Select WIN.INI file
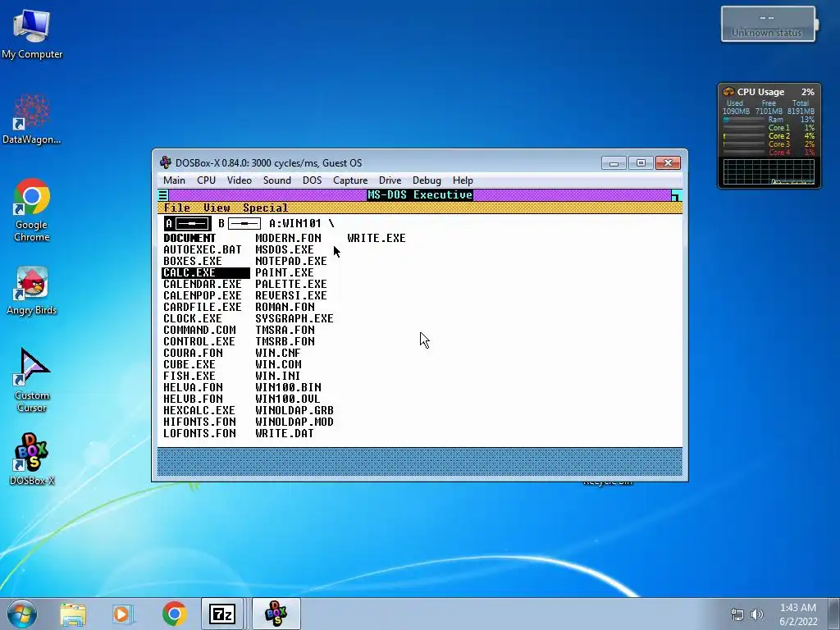Image resolution: width=840 pixels, height=630 pixels. click(x=278, y=376)
